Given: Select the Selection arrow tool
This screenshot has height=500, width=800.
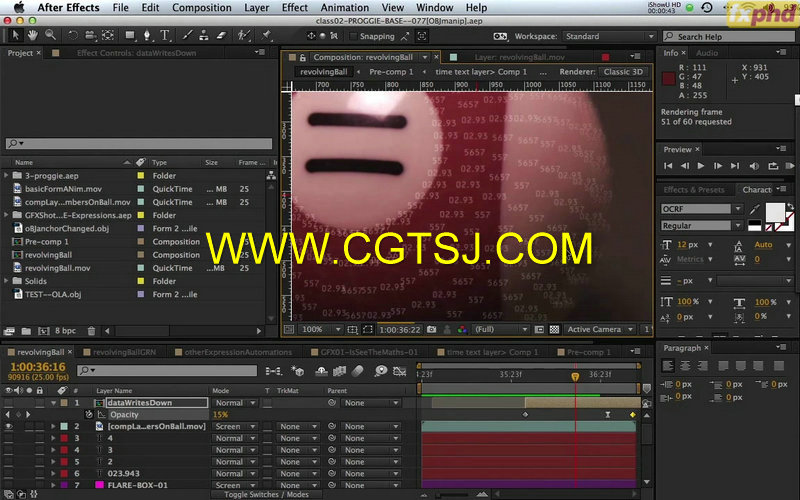Looking at the screenshot, I should (15, 35).
